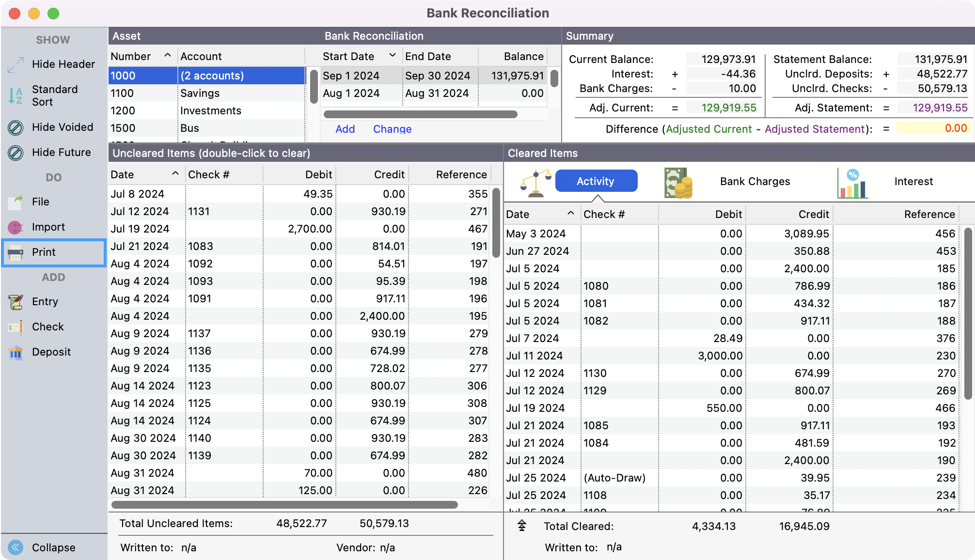Click the Hide Header arrow icon
Image resolution: width=975 pixels, height=560 pixels.
[x=16, y=64]
